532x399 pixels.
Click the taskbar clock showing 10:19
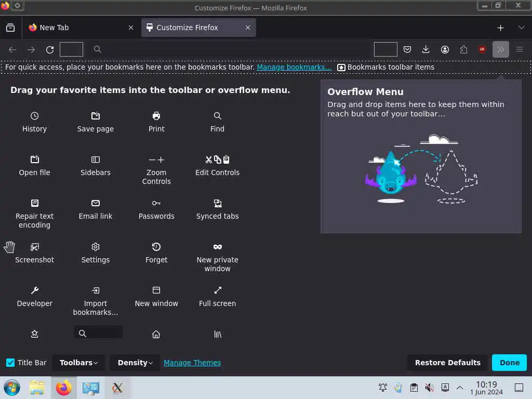pos(486,388)
